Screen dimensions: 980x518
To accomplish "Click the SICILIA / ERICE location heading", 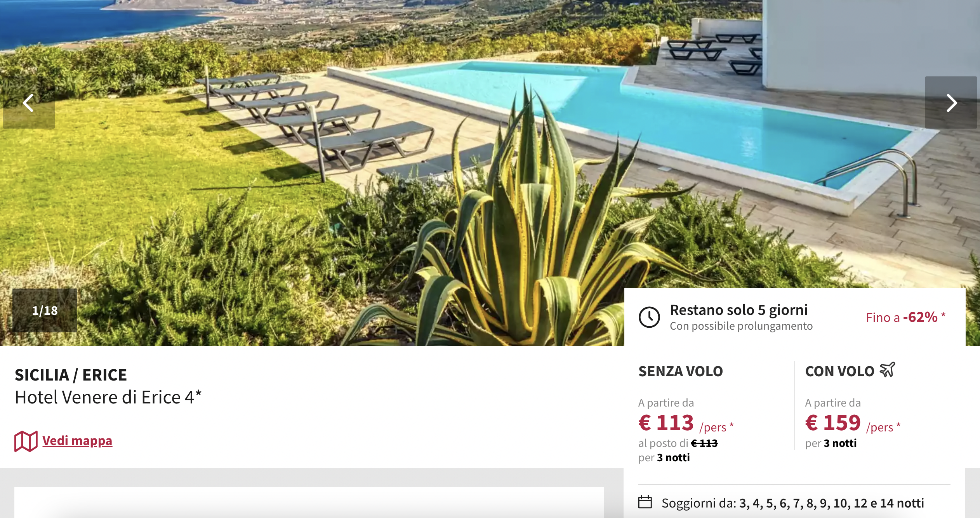I will tap(71, 375).
